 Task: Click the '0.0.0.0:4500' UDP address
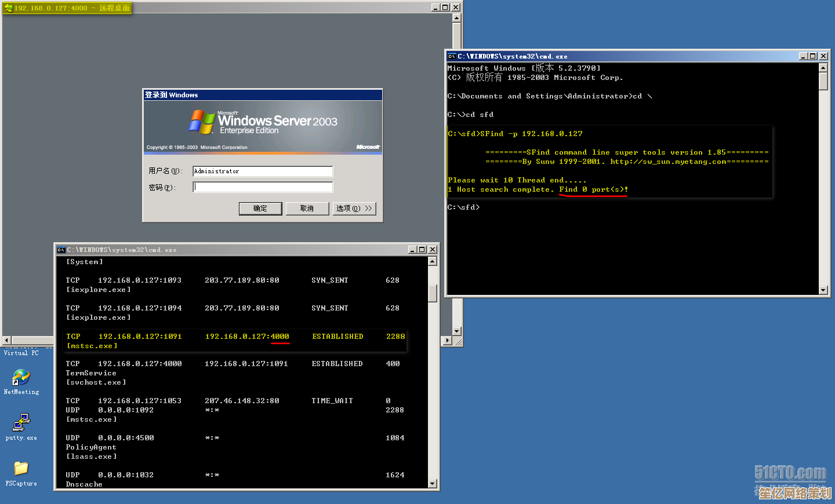click(126, 438)
